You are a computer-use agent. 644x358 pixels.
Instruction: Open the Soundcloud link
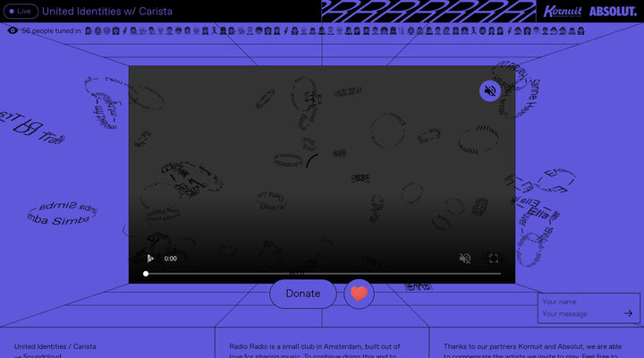[x=39, y=356]
